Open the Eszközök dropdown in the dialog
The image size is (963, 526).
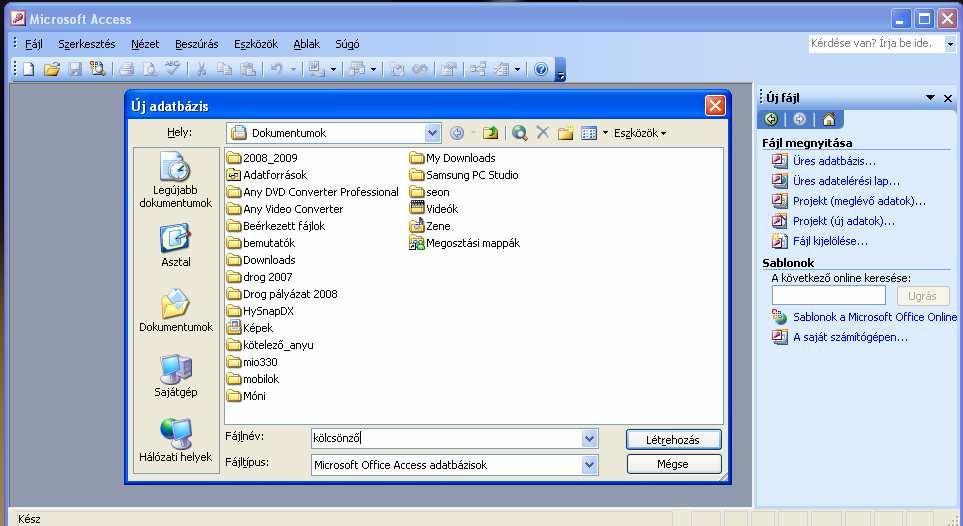[639, 133]
